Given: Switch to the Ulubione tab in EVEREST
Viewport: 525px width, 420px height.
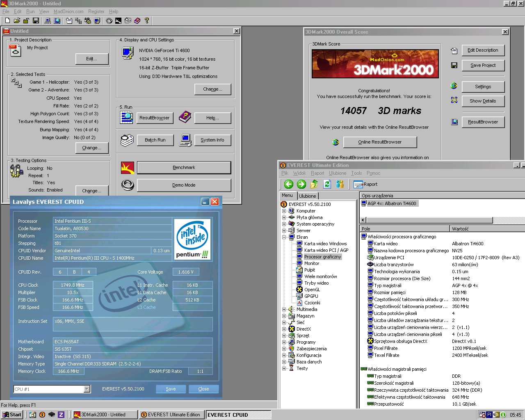Looking at the screenshot, I should click(x=307, y=196).
